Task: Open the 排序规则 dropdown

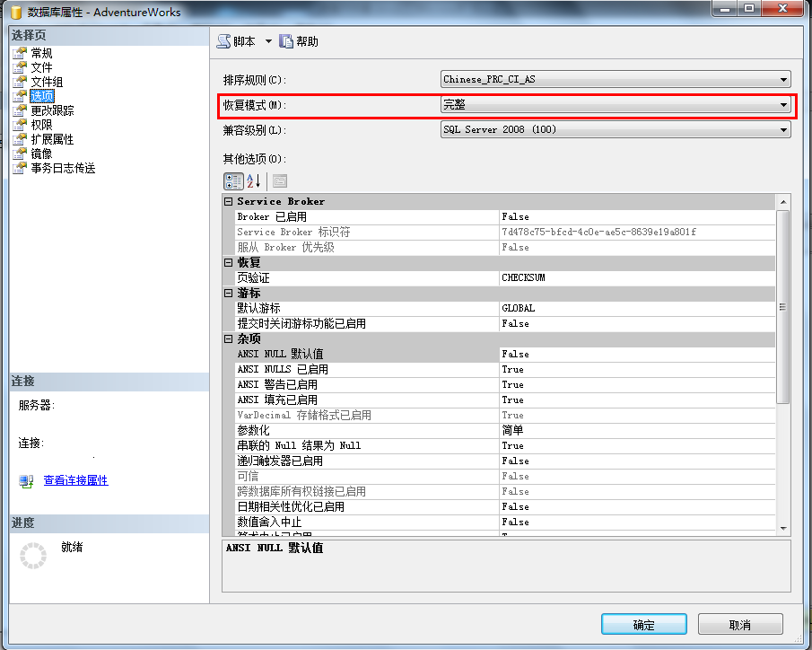Action: [782, 78]
